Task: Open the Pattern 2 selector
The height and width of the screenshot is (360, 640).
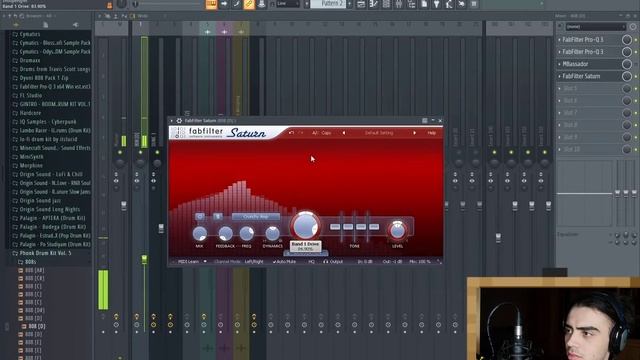Action: pyautogui.click(x=328, y=4)
